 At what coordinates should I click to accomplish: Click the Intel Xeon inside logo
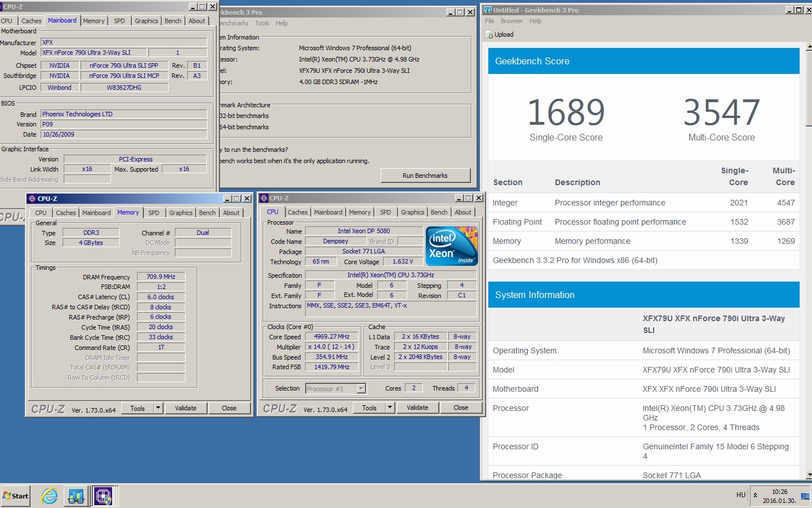(452, 246)
